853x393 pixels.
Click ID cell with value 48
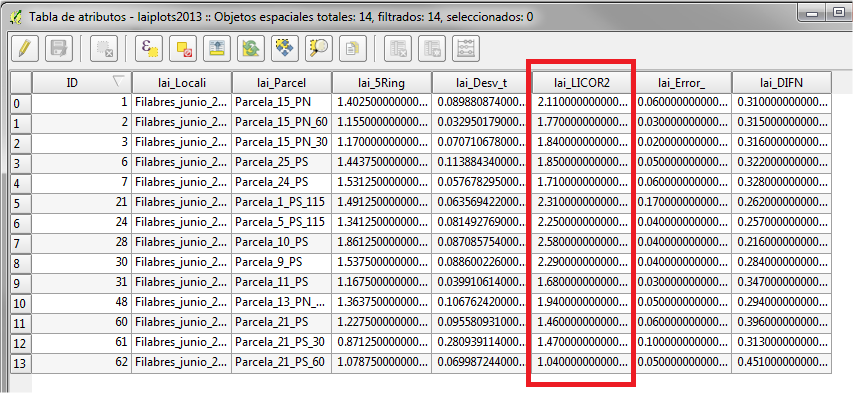(x=82, y=302)
